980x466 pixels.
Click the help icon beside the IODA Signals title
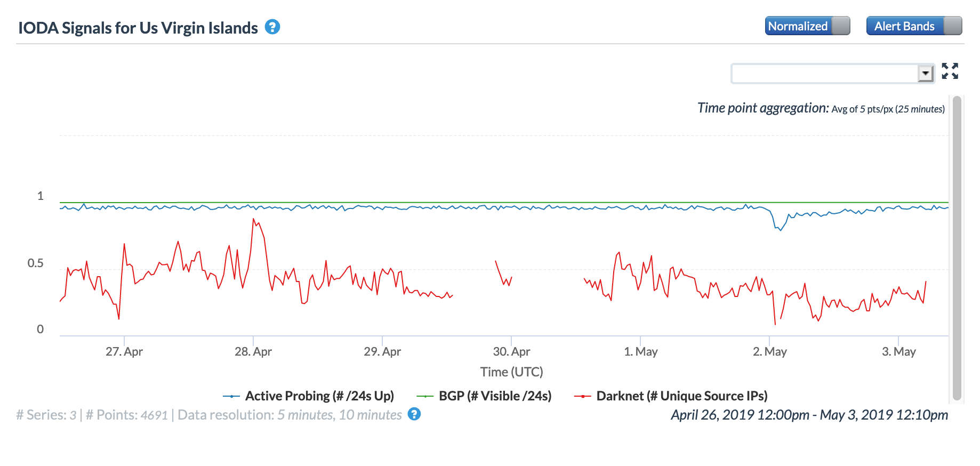tap(272, 27)
